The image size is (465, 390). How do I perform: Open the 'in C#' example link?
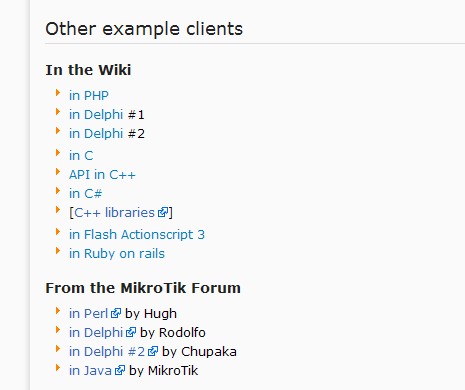(x=85, y=194)
